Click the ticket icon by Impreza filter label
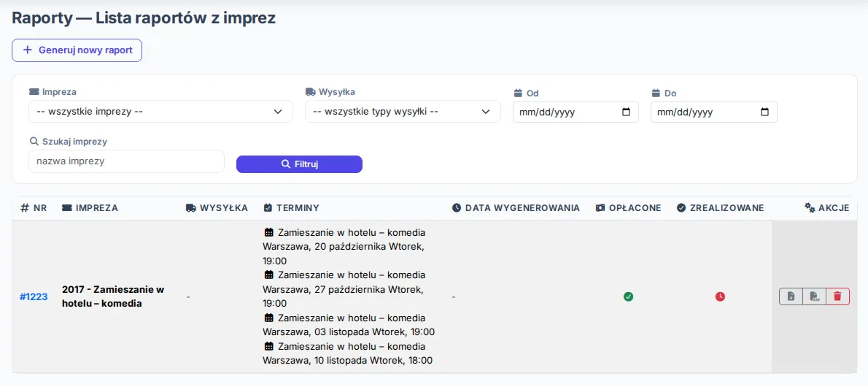Viewport: 868px width, 387px height. [x=34, y=91]
